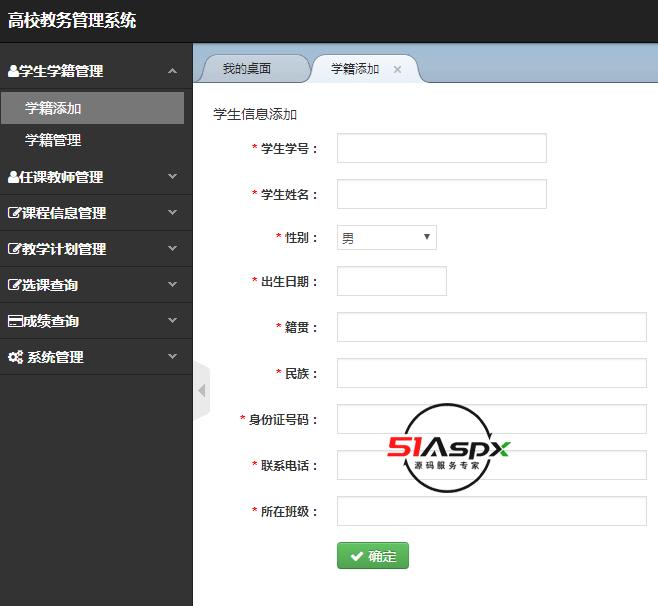Open the 课程信息管理 menu

pyautogui.click(x=96, y=213)
